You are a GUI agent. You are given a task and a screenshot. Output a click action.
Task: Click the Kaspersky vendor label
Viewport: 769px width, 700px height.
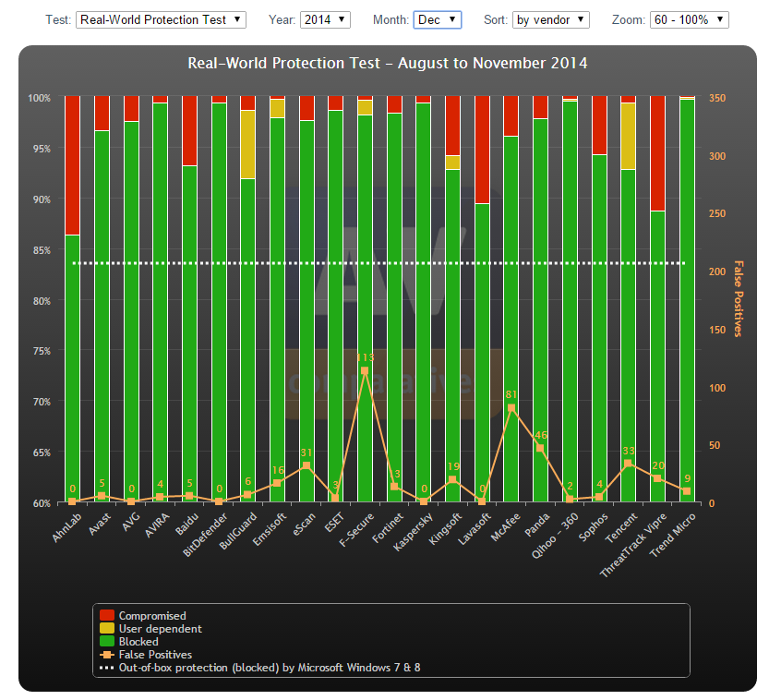(413, 532)
